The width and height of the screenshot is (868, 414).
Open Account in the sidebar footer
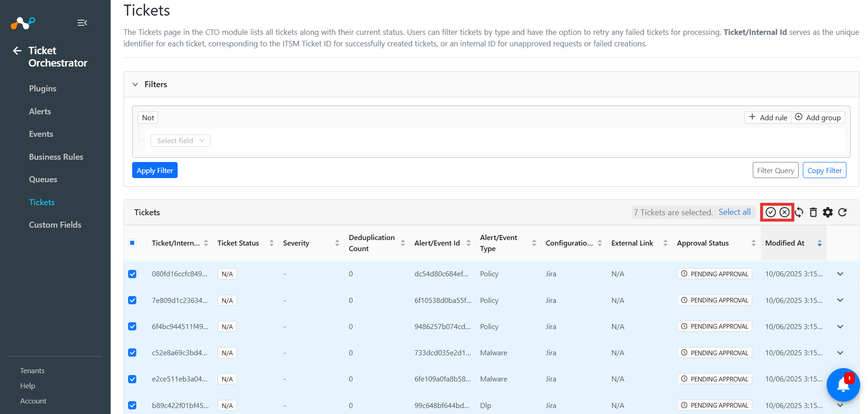[33, 401]
